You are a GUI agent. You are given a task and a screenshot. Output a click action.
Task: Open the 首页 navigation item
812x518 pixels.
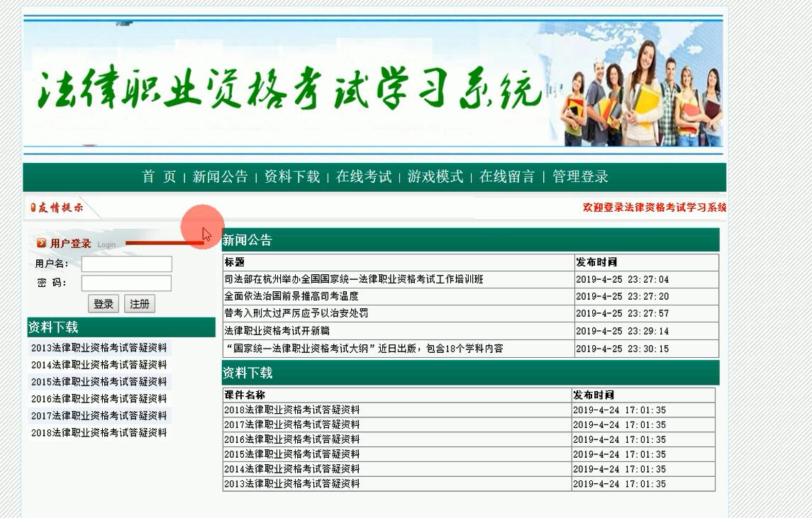click(x=159, y=177)
